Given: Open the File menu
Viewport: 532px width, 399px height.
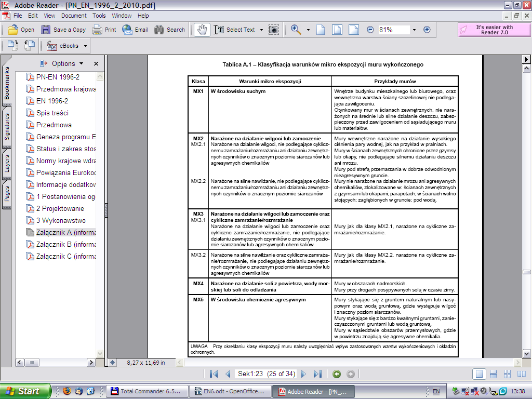Looking at the screenshot, I should (18, 16).
